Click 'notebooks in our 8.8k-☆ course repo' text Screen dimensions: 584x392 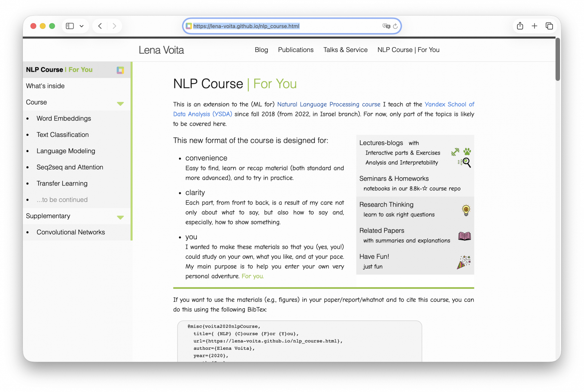[x=412, y=189]
